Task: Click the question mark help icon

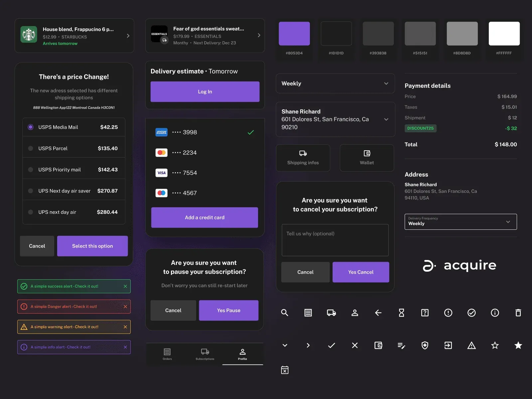Action: coord(425,313)
